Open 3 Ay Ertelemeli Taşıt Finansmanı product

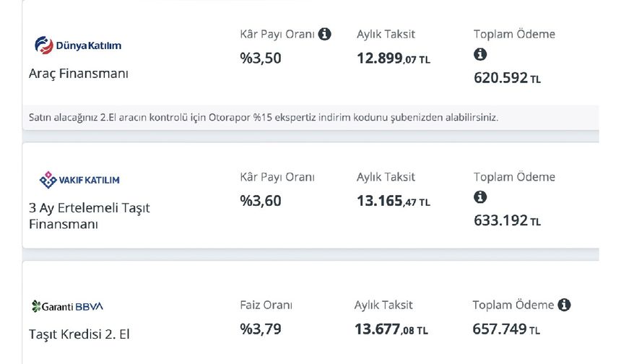[89, 216]
